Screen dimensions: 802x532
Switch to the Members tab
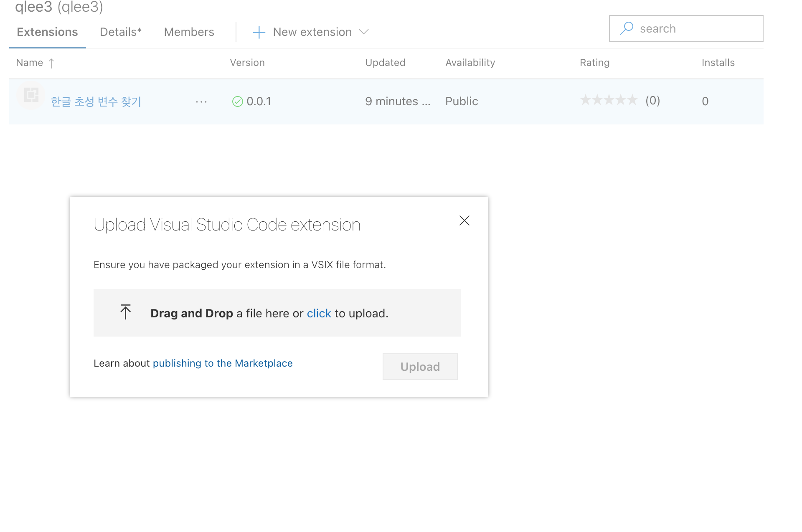coord(189,32)
